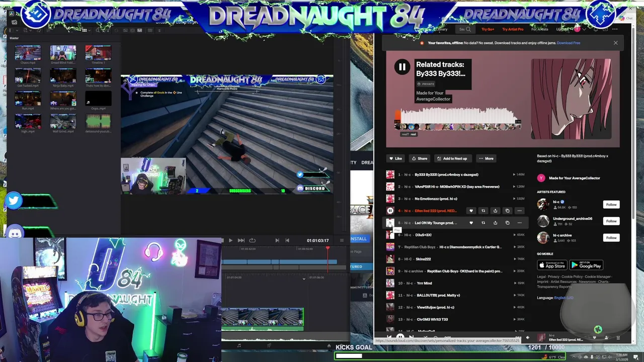Pause track 4 Elfen lied 222
Screen dimensions: 644x362
coord(390,211)
